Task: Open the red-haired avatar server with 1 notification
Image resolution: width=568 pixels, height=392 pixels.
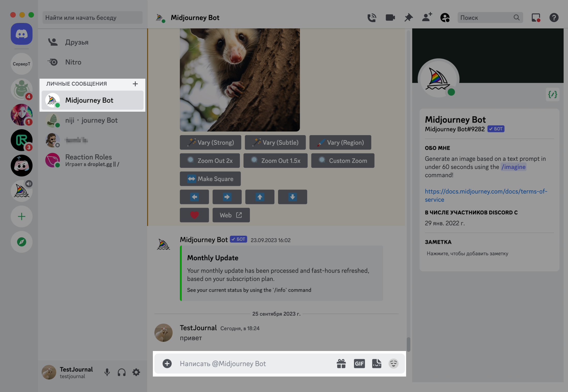Action: point(21,115)
